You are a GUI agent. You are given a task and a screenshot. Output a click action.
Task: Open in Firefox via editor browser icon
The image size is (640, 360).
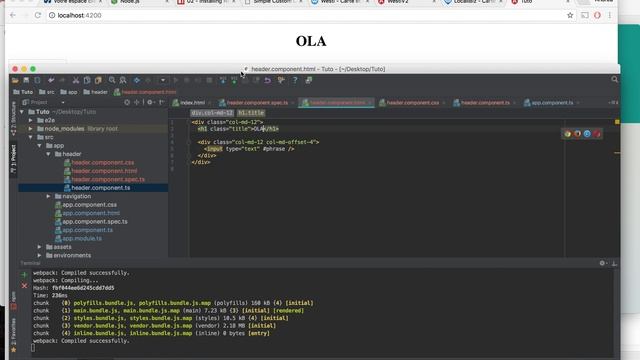(x=577, y=134)
